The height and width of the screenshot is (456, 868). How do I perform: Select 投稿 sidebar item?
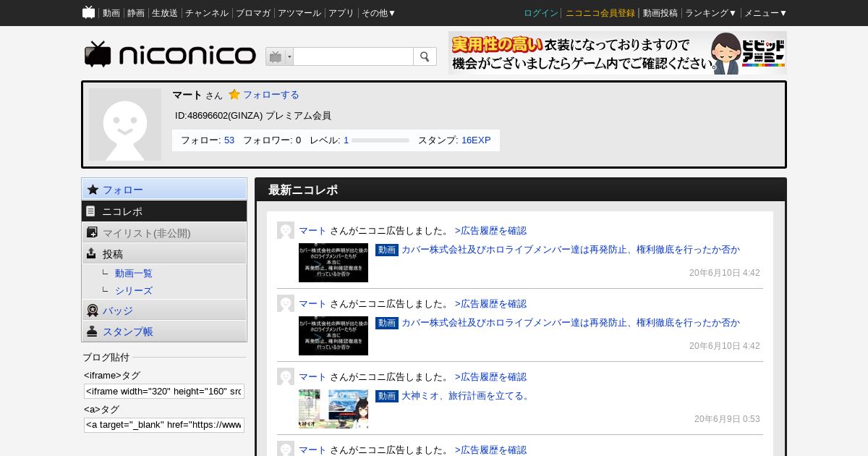coord(164,253)
